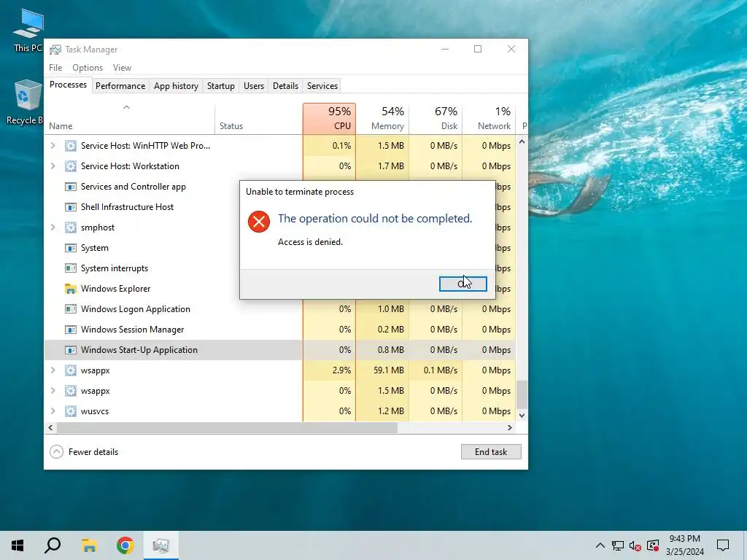Sort by the Status column header

pyautogui.click(x=259, y=119)
